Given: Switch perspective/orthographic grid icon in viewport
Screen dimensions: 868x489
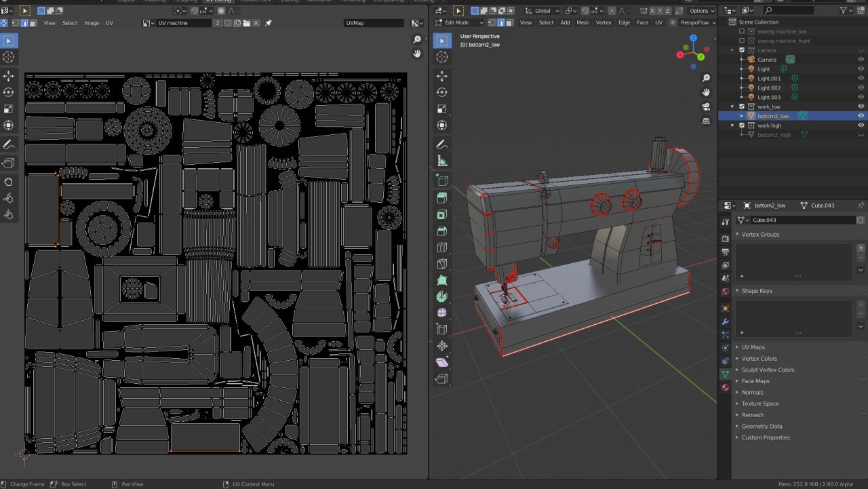Looking at the screenshot, I should [706, 120].
